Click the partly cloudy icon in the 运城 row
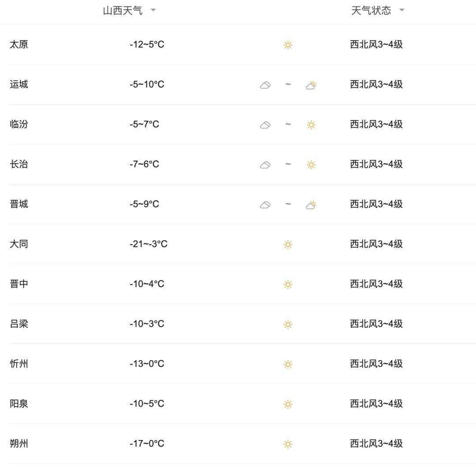This screenshot has width=476, height=467. [x=311, y=85]
